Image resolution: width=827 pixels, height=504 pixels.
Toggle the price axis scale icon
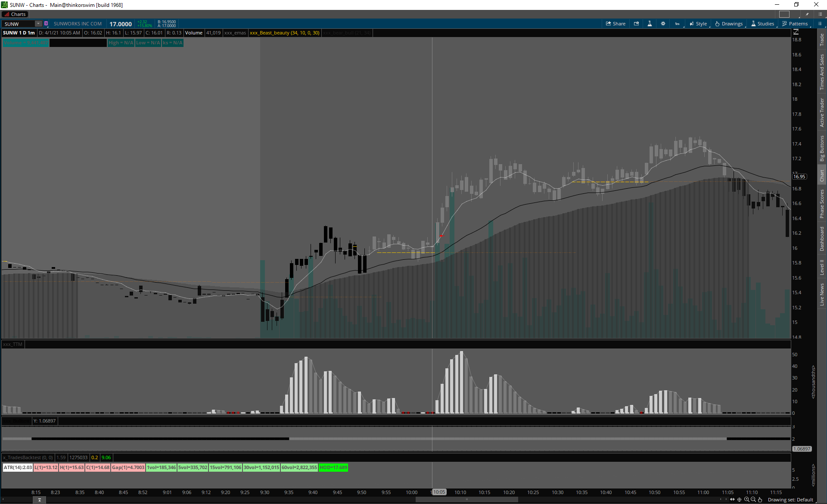pos(796,32)
